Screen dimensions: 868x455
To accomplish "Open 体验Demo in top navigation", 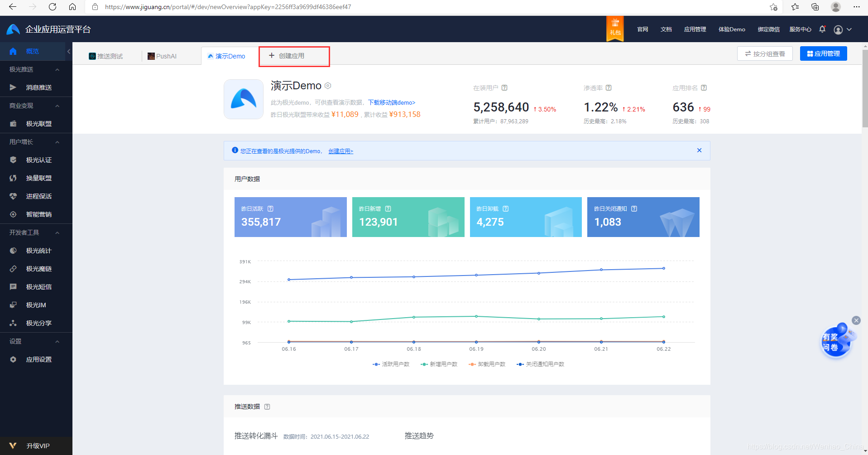I will 732,29.
